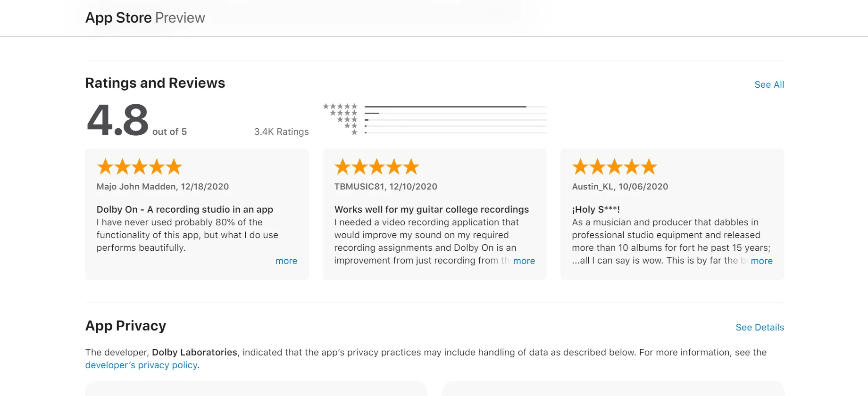
Task: Click the 3.4K Ratings count label
Action: coord(282,132)
